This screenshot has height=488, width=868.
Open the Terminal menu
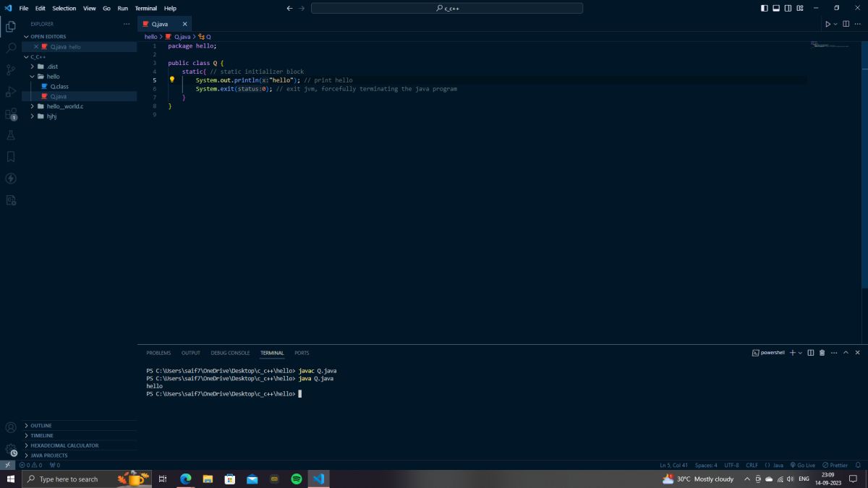pyautogui.click(x=145, y=8)
